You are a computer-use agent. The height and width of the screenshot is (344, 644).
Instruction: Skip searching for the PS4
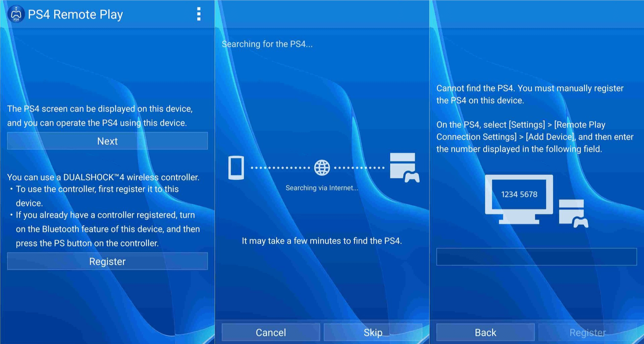(x=373, y=332)
